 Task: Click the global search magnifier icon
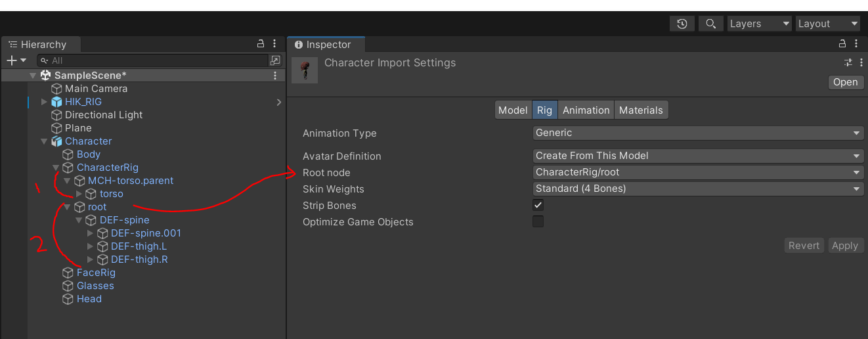click(x=710, y=24)
